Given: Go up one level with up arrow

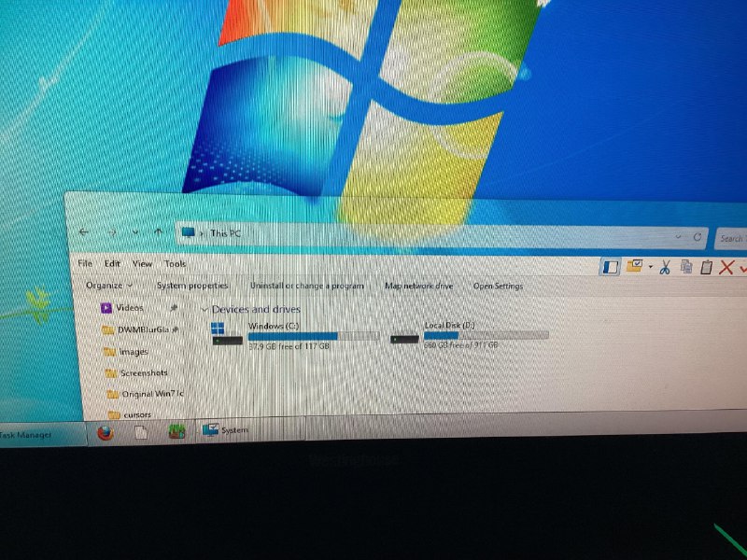Looking at the screenshot, I should click(x=158, y=231).
